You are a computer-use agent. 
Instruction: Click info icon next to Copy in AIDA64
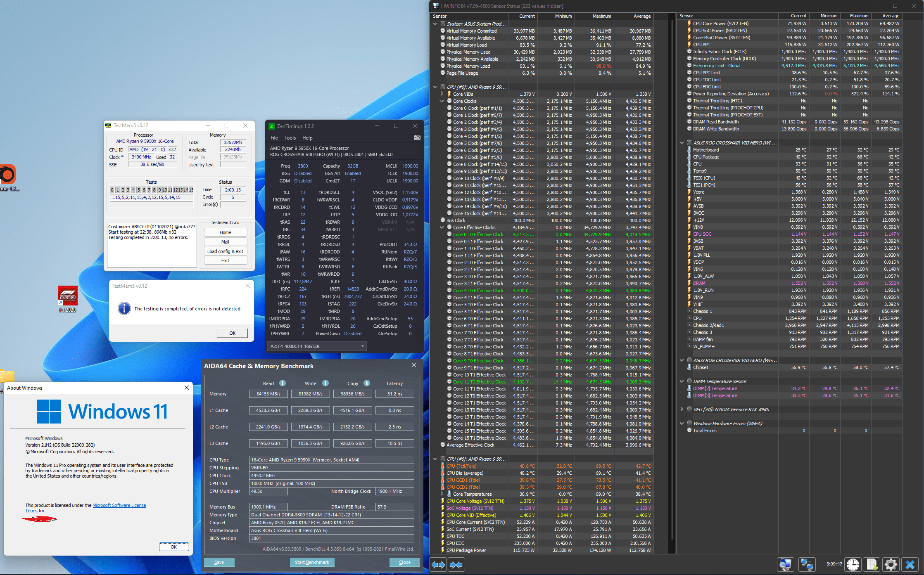tap(367, 383)
